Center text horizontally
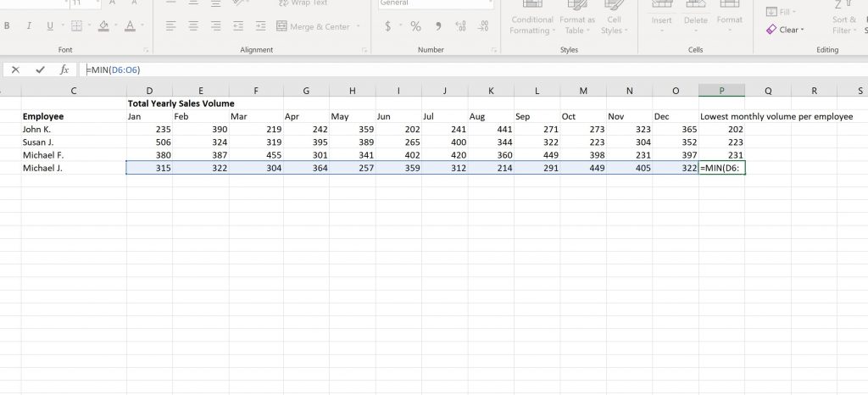The width and height of the screenshot is (868, 395). point(193,26)
